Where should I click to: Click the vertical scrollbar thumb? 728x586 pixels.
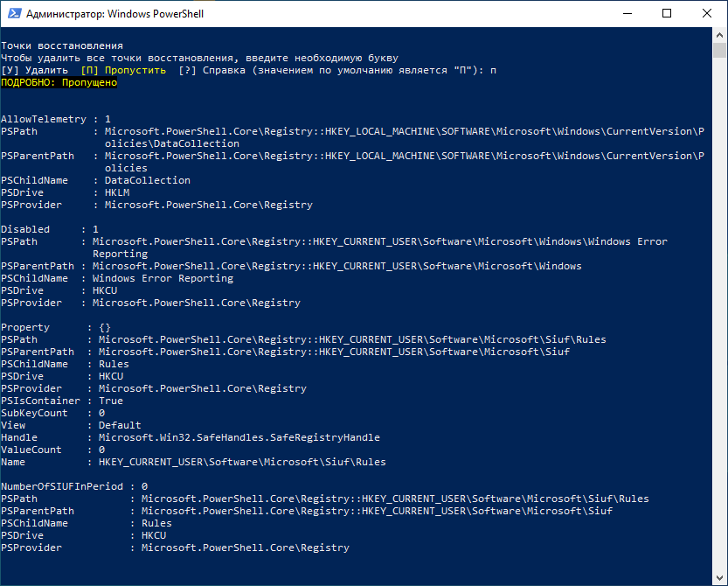point(719,50)
